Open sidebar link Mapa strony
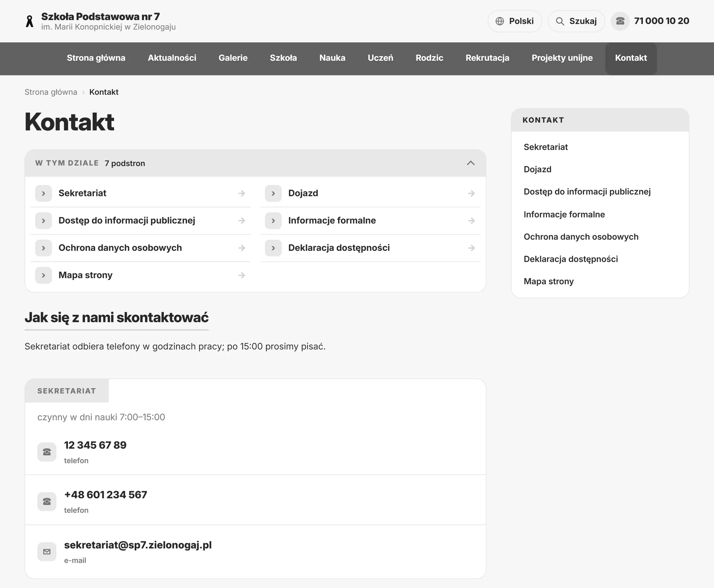This screenshot has height=588, width=714. pyautogui.click(x=549, y=281)
